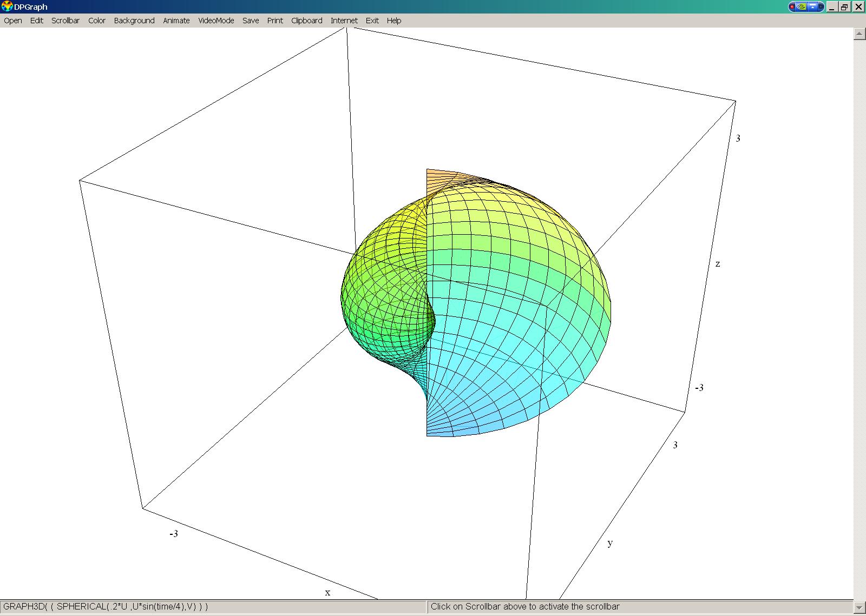Screen dimensions: 866x616
Task: Open the Help menu
Action: click(x=394, y=21)
